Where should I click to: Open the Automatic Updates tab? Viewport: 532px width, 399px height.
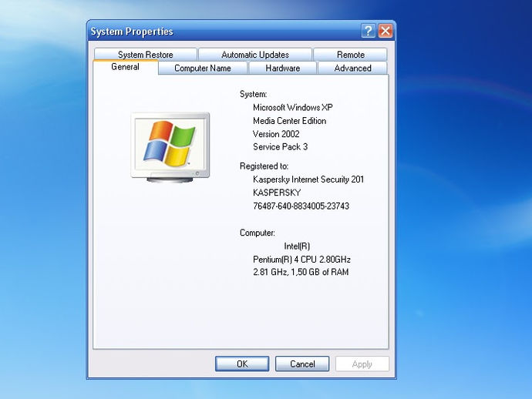255,55
